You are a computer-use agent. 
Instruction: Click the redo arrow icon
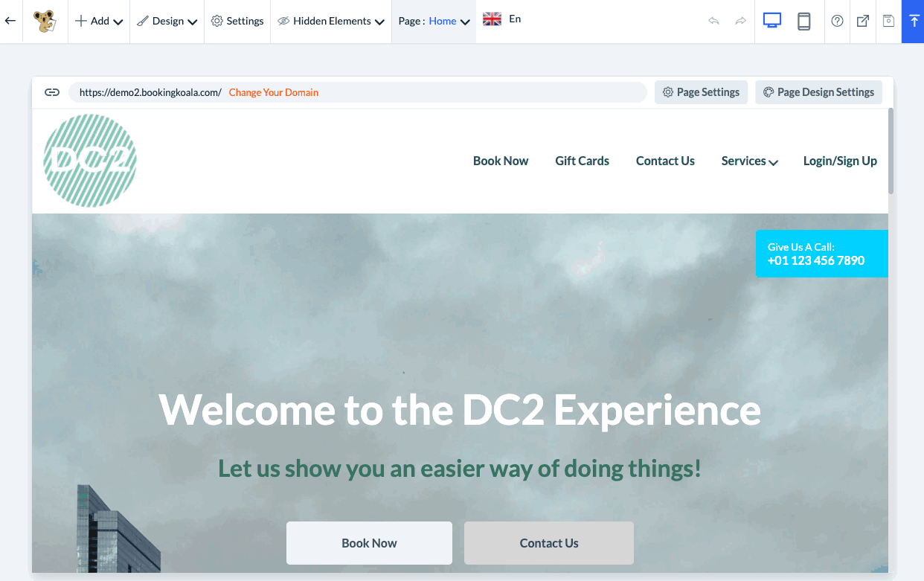pos(740,21)
